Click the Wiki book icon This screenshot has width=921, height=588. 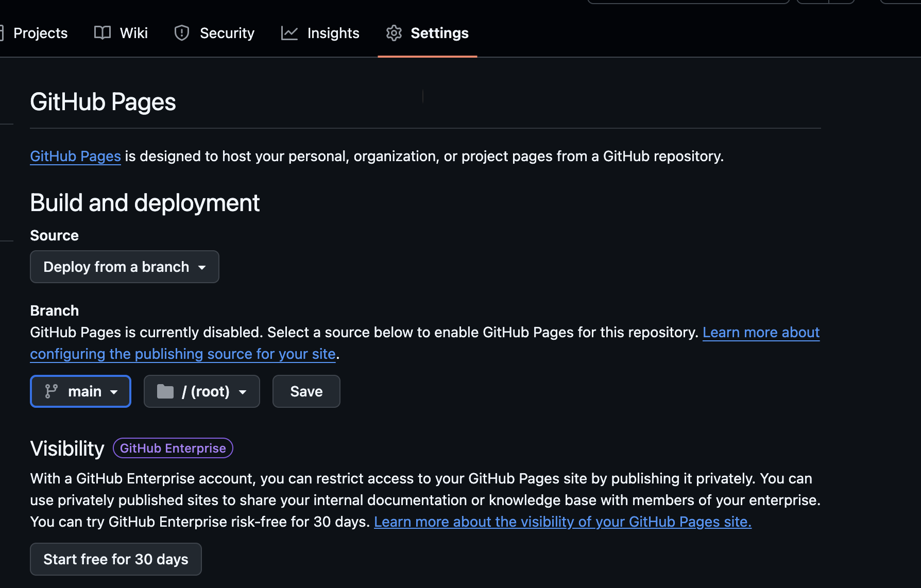tap(103, 33)
